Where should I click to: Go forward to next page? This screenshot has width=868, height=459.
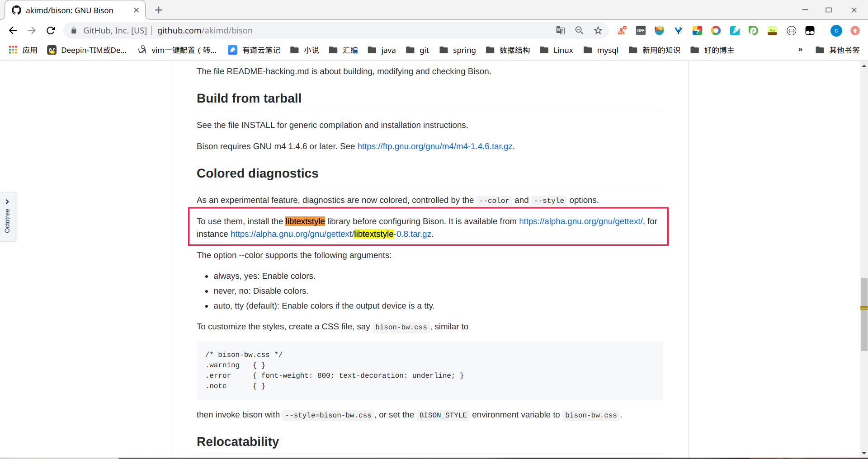coord(32,30)
